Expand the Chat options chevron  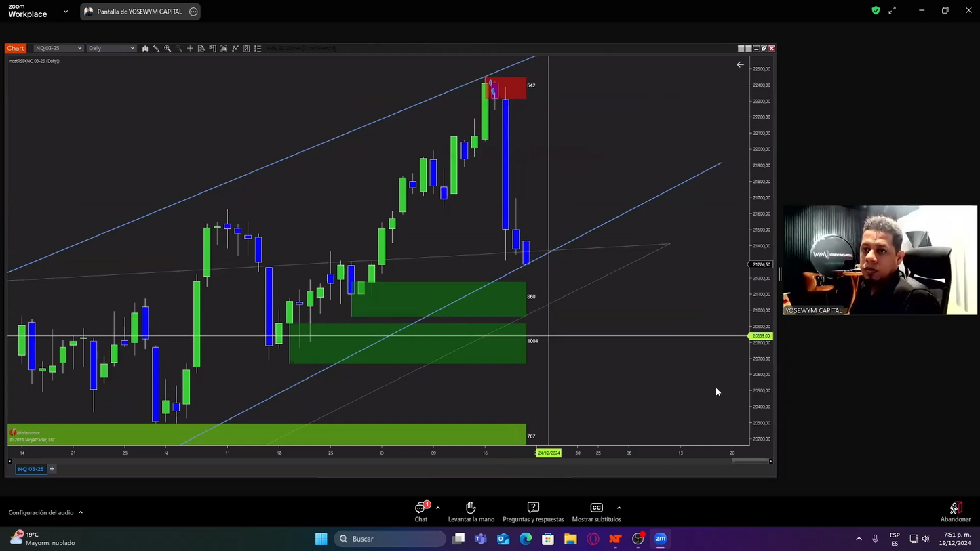coord(438,508)
